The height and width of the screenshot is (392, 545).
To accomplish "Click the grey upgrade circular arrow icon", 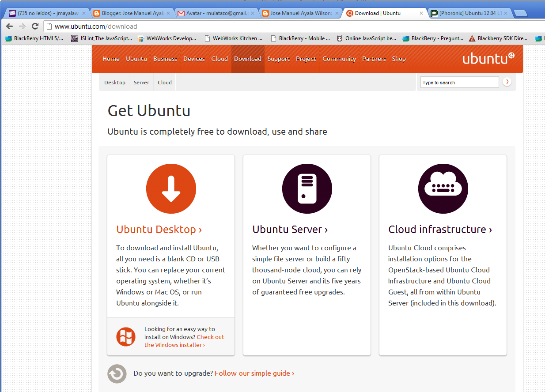I will [x=117, y=374].
